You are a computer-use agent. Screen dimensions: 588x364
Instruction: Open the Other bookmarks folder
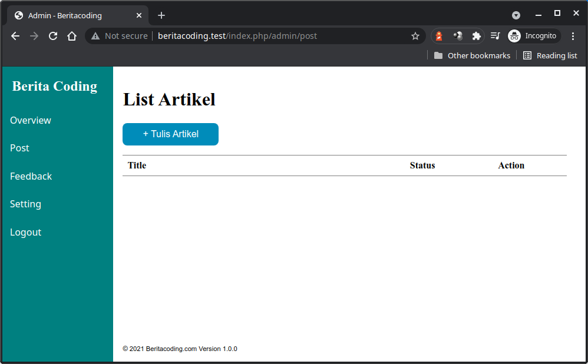tap(472, 55)
